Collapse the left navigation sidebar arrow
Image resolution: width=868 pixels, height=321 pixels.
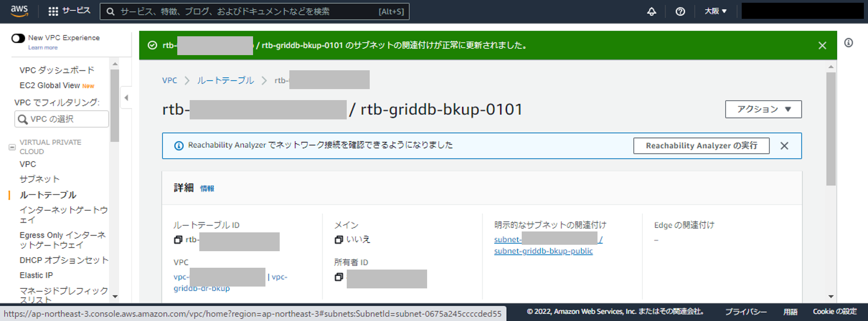coord(126,97)
